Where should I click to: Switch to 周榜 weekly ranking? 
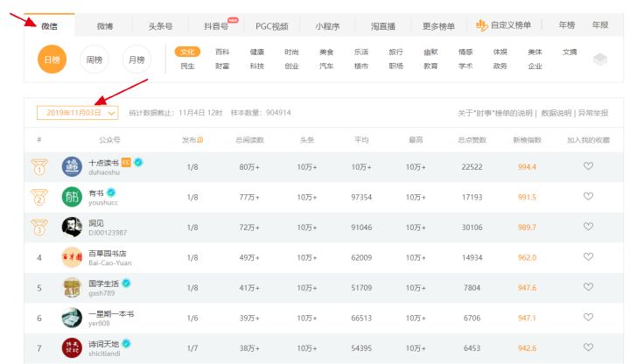pyautogui.click(x=94, y=59)
